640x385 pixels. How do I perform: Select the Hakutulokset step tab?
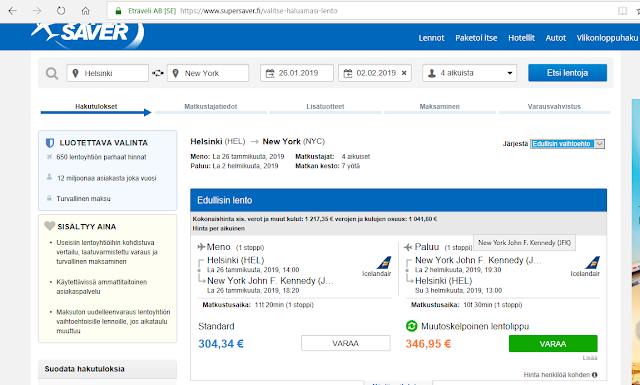tap(96, 107)
